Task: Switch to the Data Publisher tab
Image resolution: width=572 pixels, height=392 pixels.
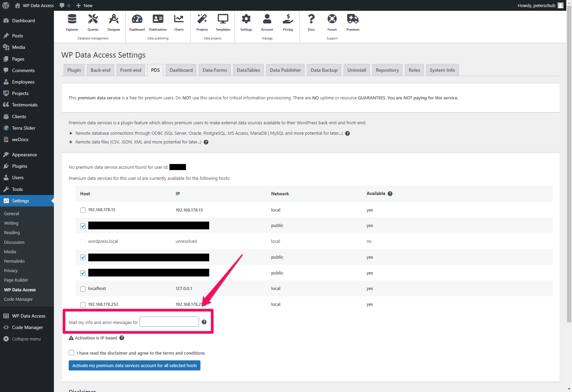Action: (x=285, y=70)
